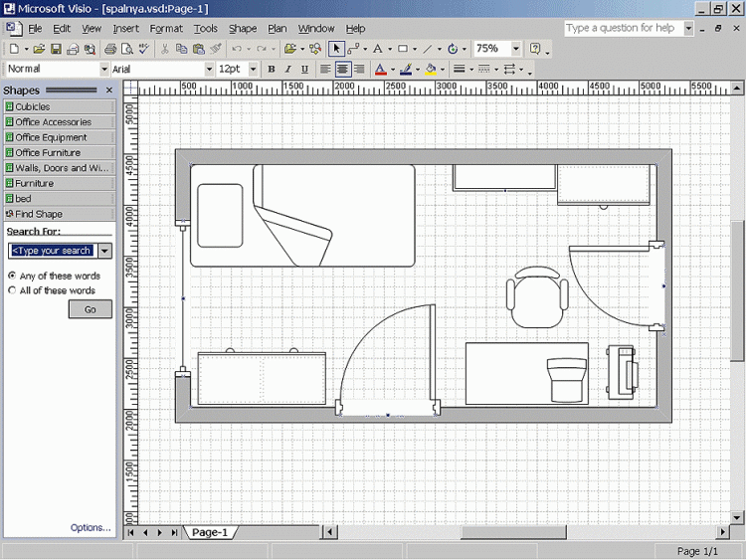Go to the last page navigation arrow
746x560 pixels.
point(175,532)
